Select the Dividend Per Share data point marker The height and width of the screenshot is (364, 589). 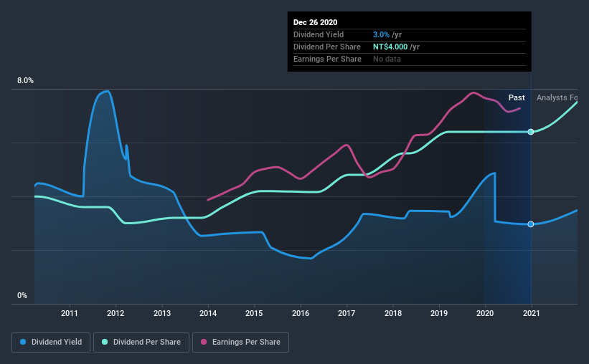(x=531, y=132)
